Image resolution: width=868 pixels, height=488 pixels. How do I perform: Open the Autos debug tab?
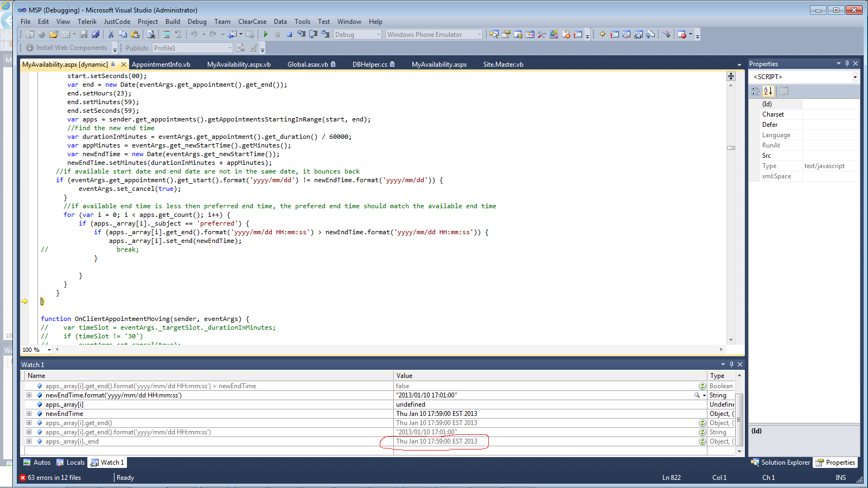click(x=37, y=463)
